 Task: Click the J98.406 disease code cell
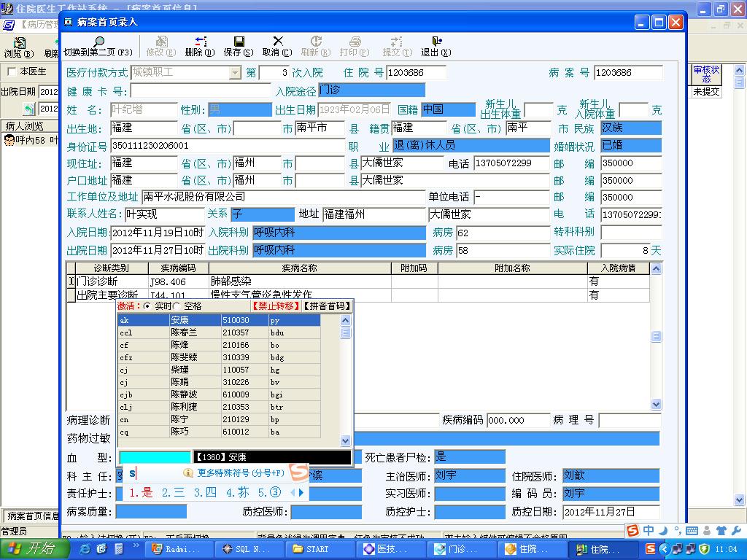pos(179,281)
